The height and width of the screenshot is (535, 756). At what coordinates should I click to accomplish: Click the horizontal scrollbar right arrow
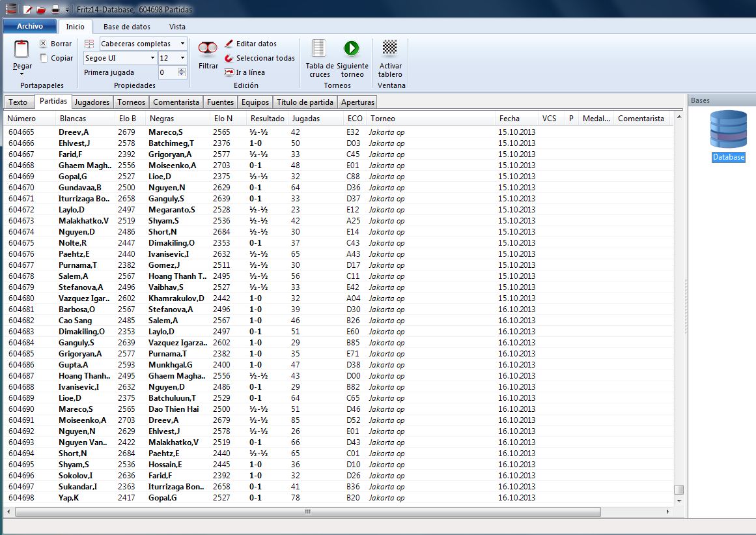point(667,512)
